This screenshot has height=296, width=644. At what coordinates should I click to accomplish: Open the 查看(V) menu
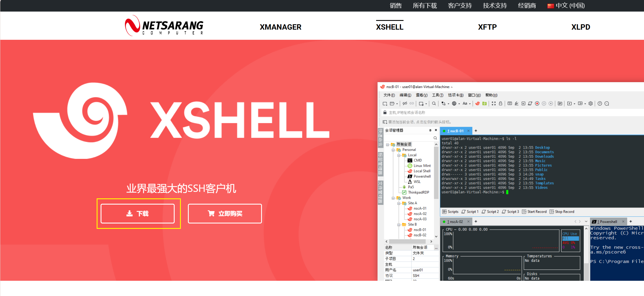point(422,95)
